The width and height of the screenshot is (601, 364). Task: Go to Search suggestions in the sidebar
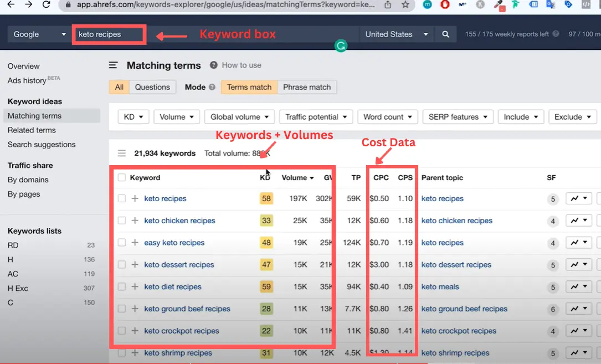pos(42,144)
